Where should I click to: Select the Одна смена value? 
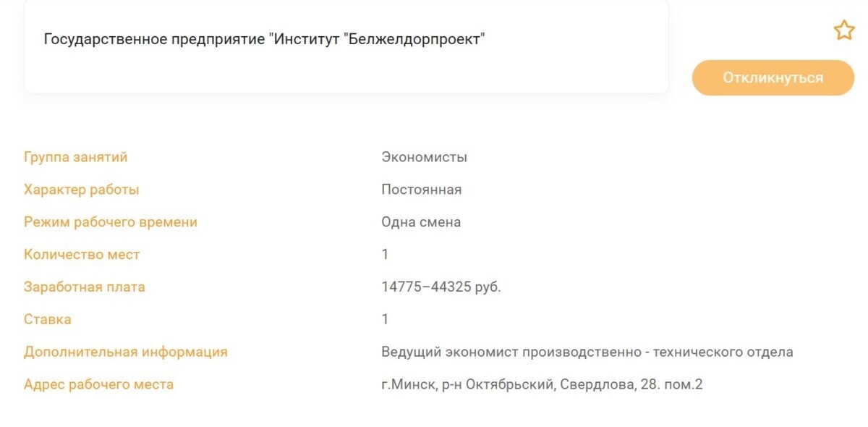click(422, 221)
